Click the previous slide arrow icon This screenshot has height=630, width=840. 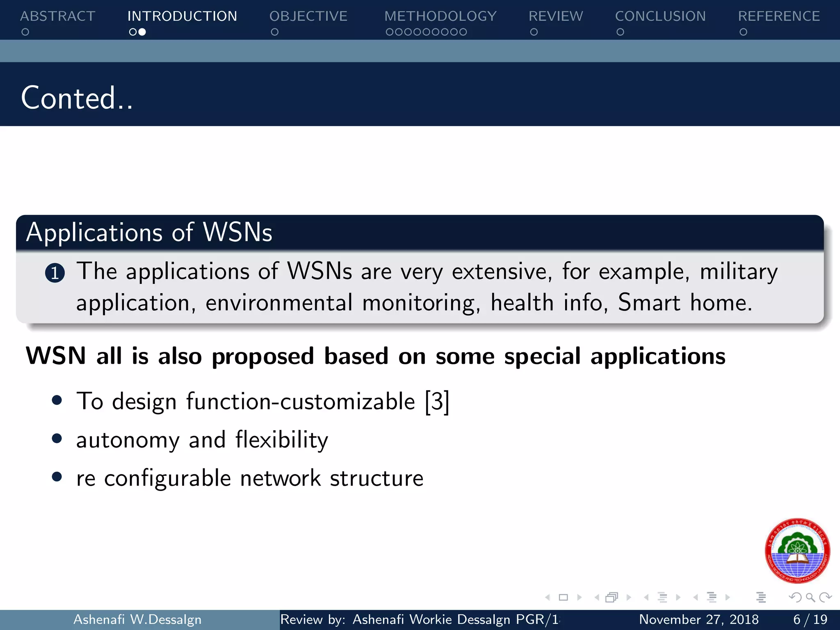pos(548,598)
